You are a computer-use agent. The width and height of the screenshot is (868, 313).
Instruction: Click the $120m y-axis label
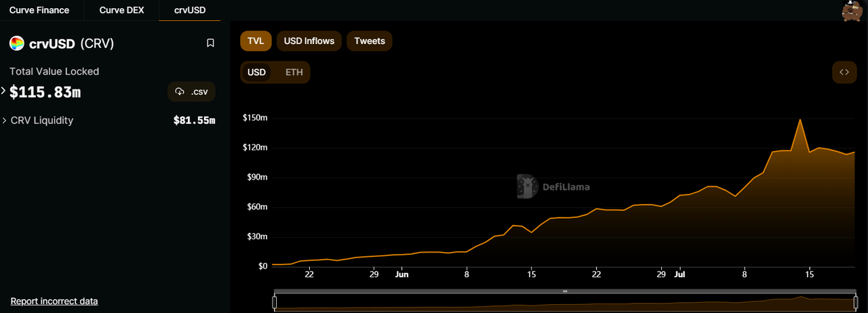[x=255, y=147]
